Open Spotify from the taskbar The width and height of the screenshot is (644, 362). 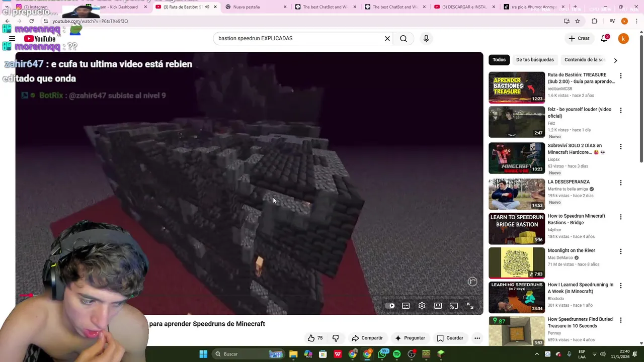tap(397, 354)
